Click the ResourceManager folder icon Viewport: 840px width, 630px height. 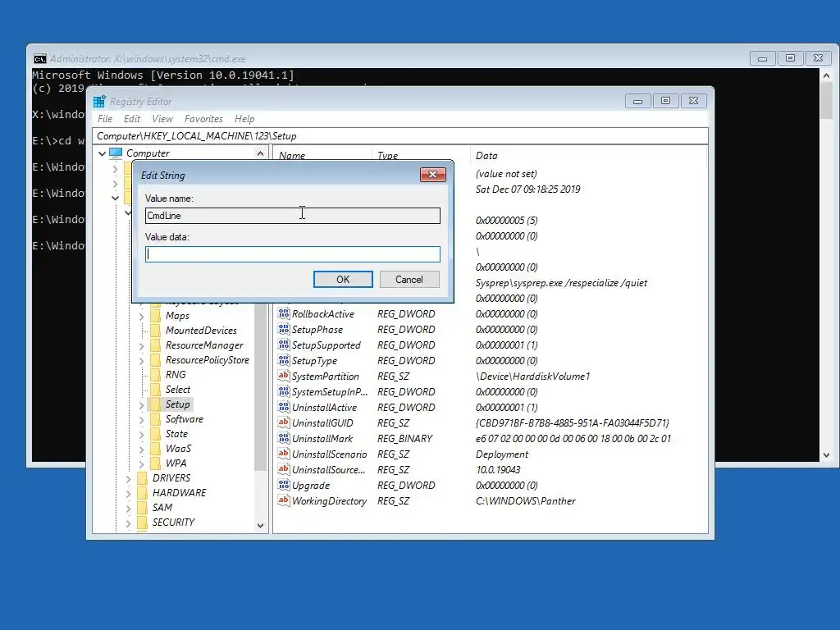(x=155, y=345)
